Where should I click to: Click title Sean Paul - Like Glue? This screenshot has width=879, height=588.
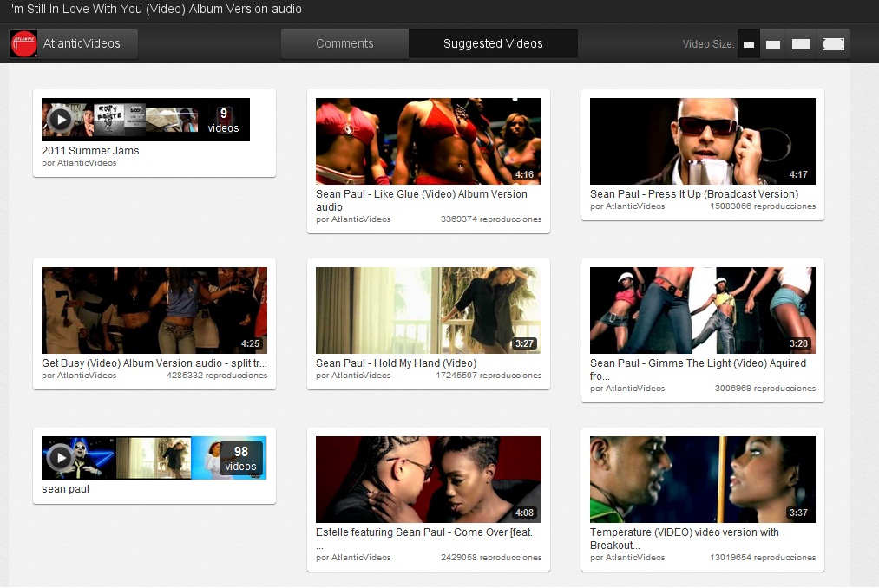422,200
